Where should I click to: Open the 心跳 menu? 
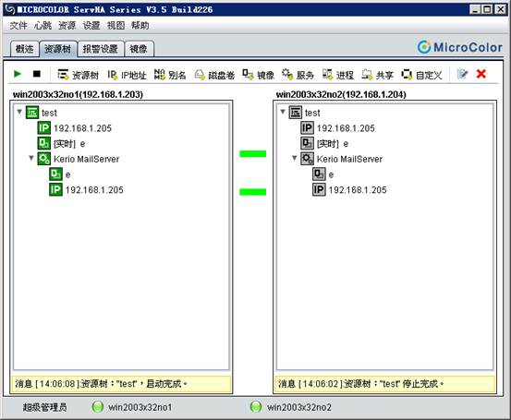click(x=43, y=26)
